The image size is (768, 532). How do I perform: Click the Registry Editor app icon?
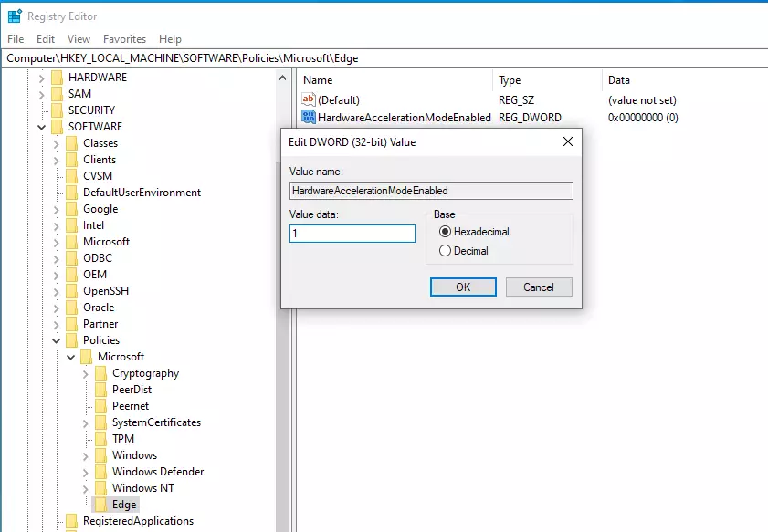click(15, 16)
